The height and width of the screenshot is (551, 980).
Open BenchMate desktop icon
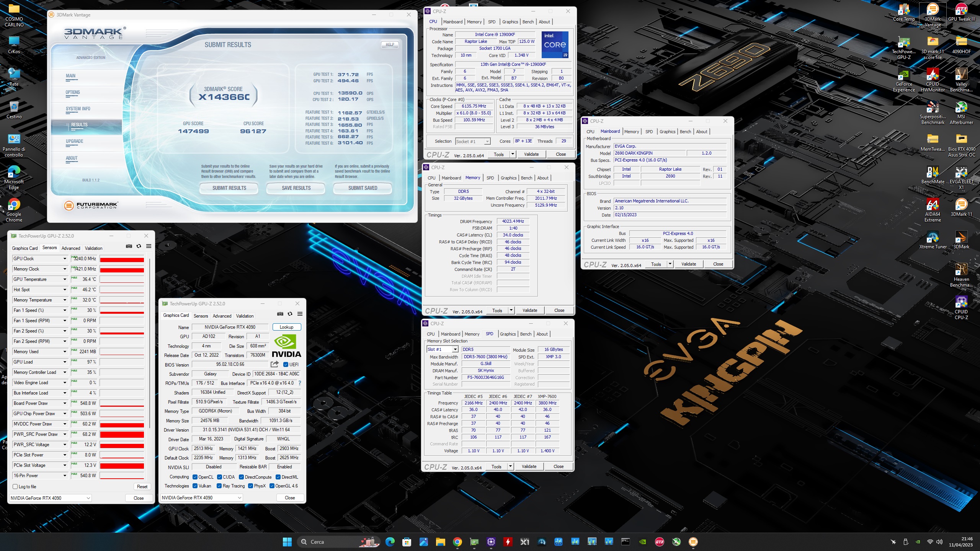tap(933, 175)
